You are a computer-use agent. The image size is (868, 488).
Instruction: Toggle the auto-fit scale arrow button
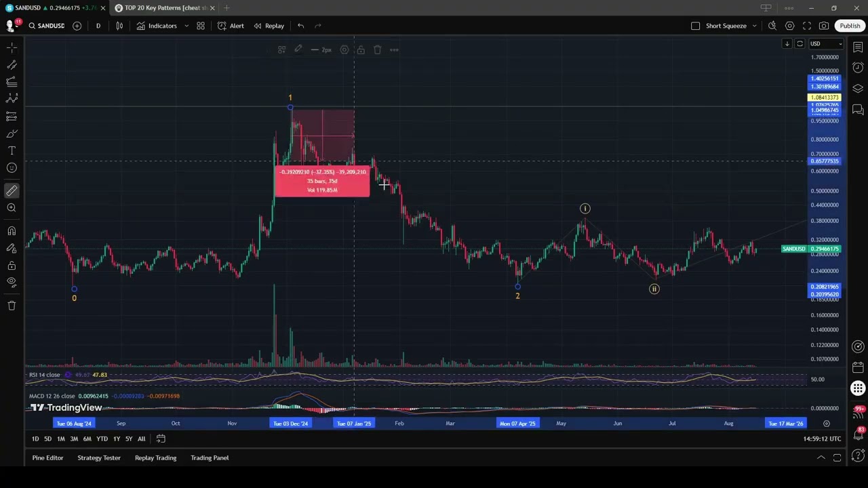click(x=787, y=44)
